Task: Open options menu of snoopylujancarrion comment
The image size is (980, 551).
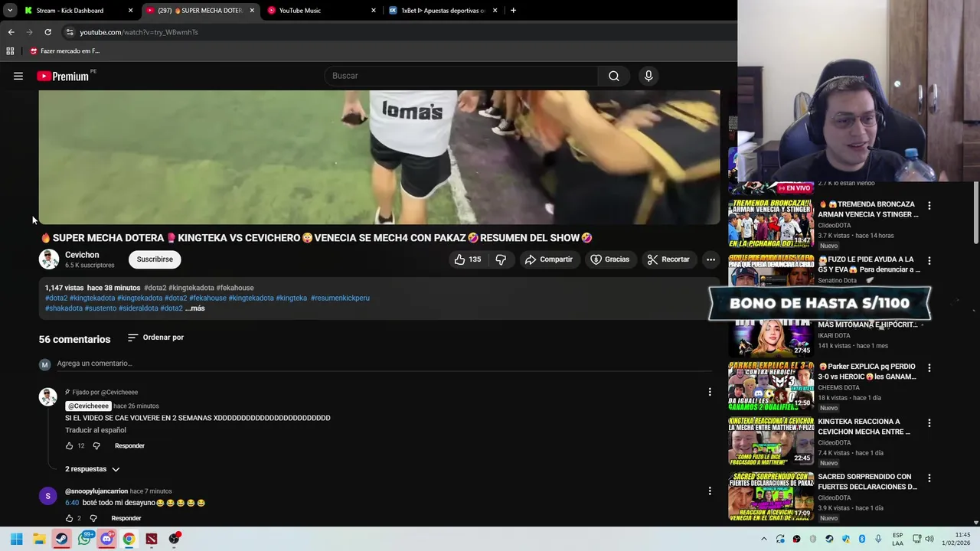Action: [710, 491]
